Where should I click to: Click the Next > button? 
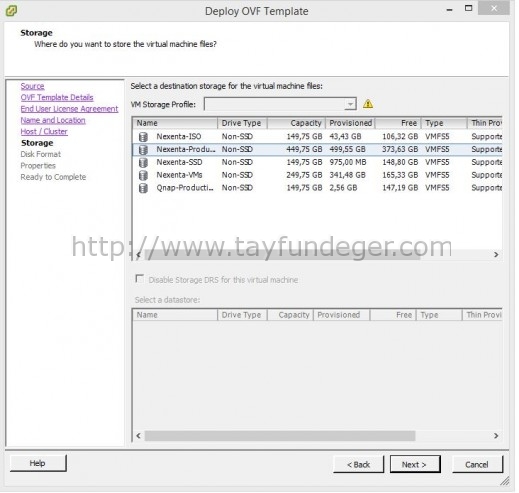coord(415,465)
